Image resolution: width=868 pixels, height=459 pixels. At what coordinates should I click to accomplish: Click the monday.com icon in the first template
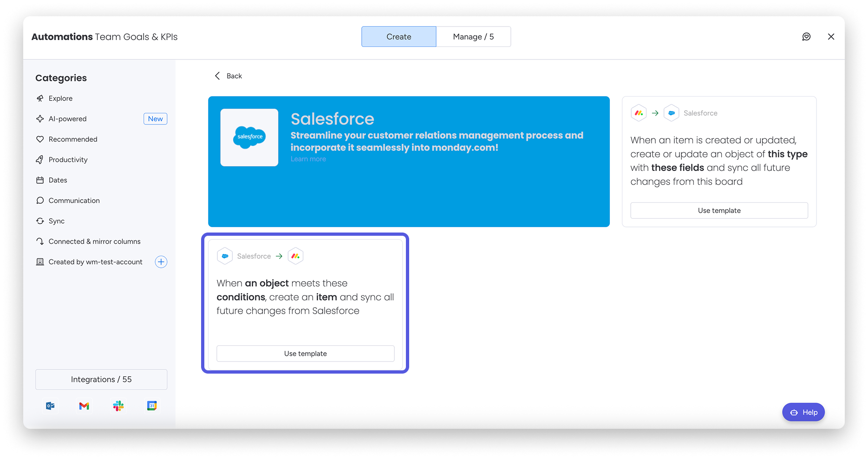pos(639,113)
